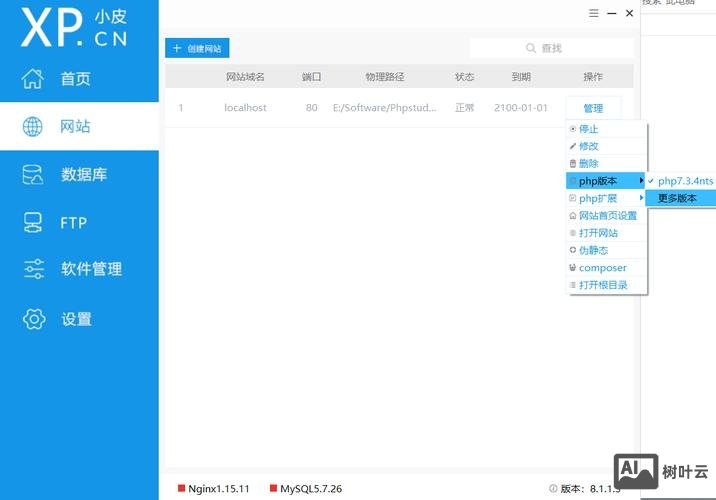Click the 到期 column header
This screenshot has width=716, height=500.
point(521,77)
